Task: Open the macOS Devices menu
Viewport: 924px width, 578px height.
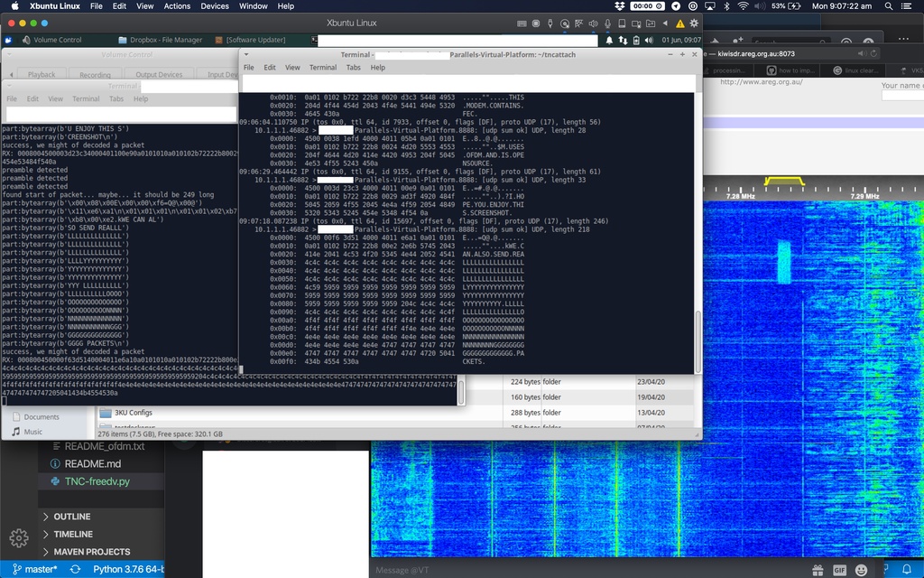Action: 215,6
